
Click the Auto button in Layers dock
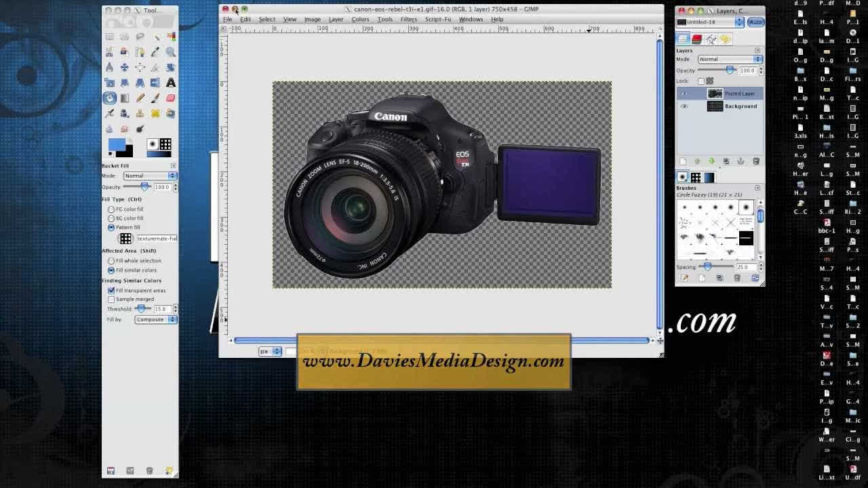755,22
